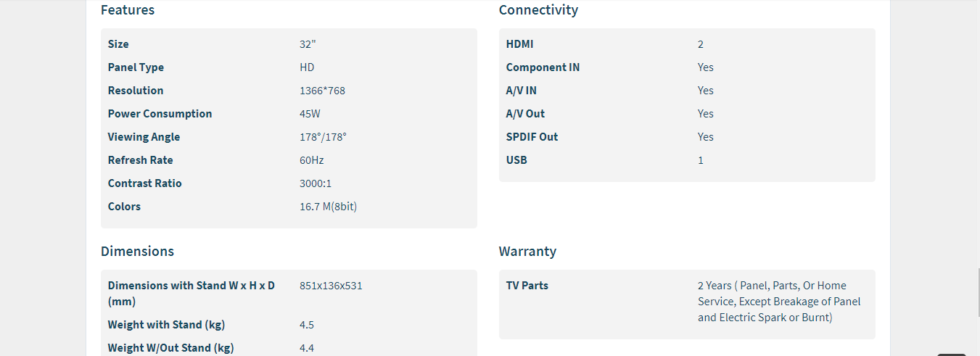This screenshot has width=980, height=356.
Task: Click the Component IN label
Action: point(543,67)
